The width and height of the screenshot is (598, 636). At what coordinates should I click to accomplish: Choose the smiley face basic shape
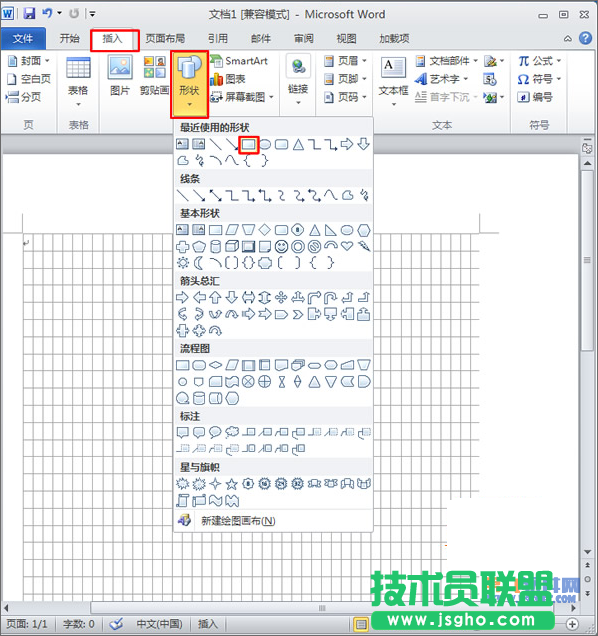point(281,246)
